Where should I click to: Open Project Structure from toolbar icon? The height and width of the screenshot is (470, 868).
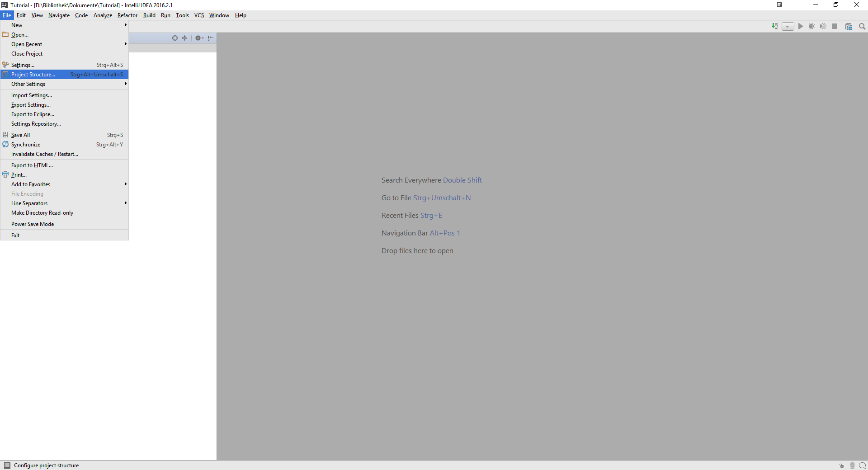(x=849, y=26)
